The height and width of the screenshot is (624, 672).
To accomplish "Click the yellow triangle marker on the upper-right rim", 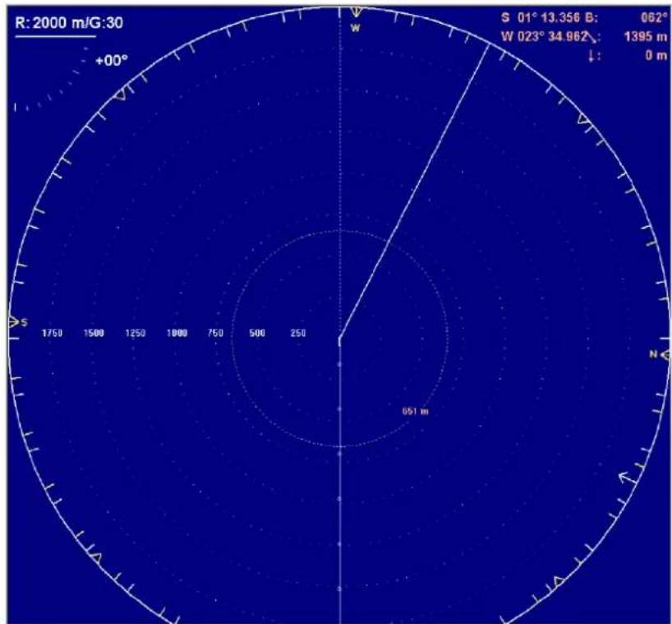I will point(584,118).
